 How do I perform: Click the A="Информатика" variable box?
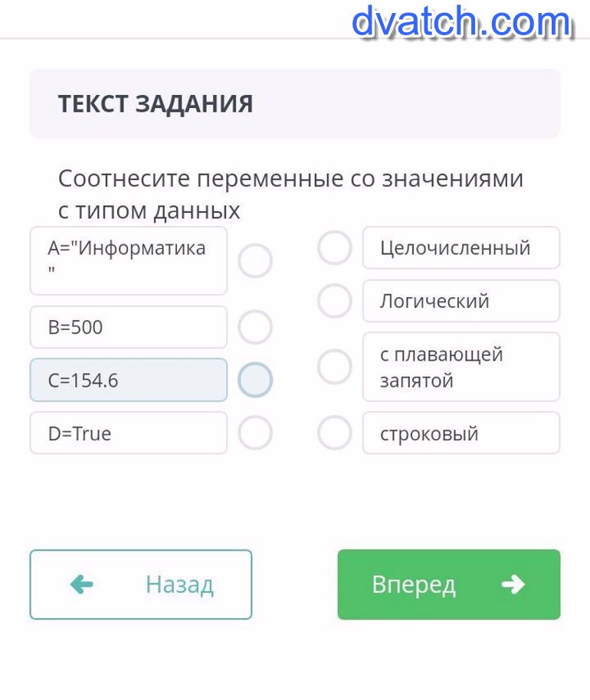128,261
